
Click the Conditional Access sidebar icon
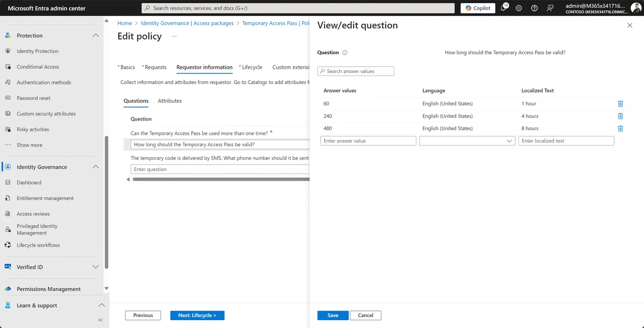click(8, 67)
